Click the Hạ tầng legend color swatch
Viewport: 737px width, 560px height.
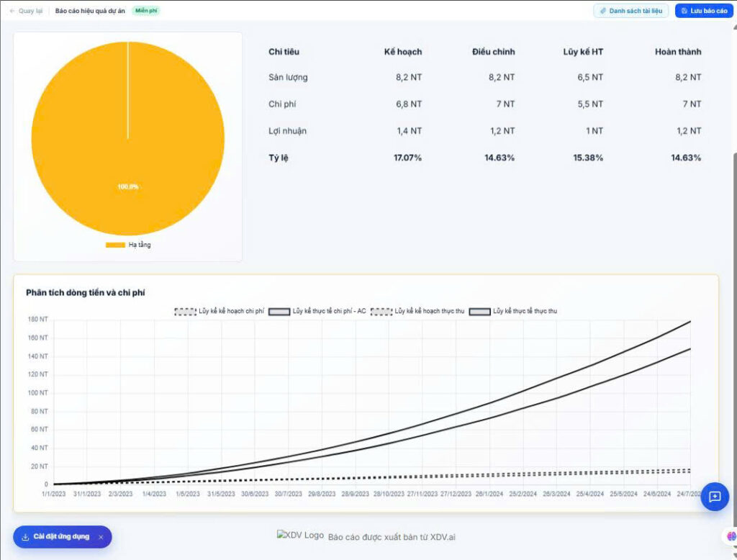click(x=115, y=245)
